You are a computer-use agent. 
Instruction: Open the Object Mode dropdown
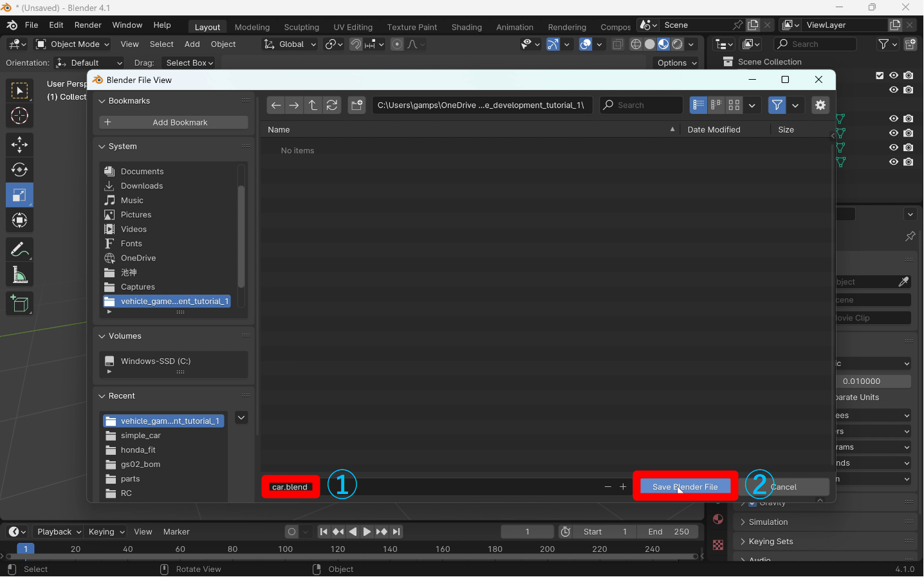pos(73,44)
